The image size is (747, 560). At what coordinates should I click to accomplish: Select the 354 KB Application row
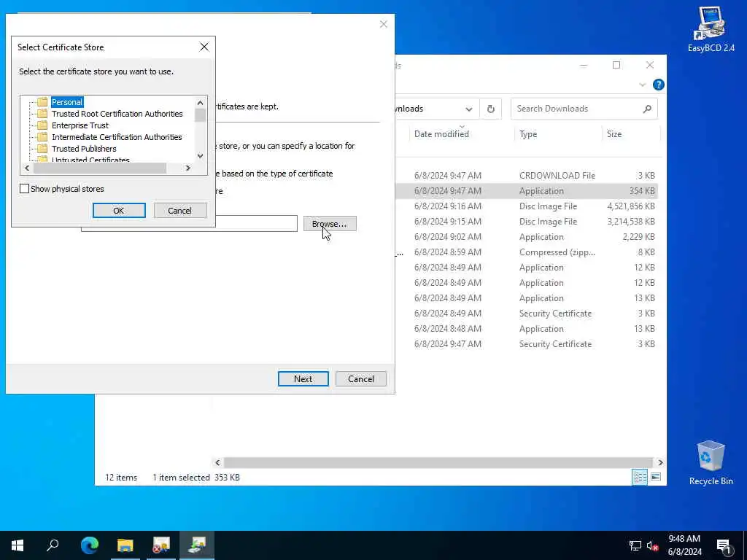tap(527, 190)
